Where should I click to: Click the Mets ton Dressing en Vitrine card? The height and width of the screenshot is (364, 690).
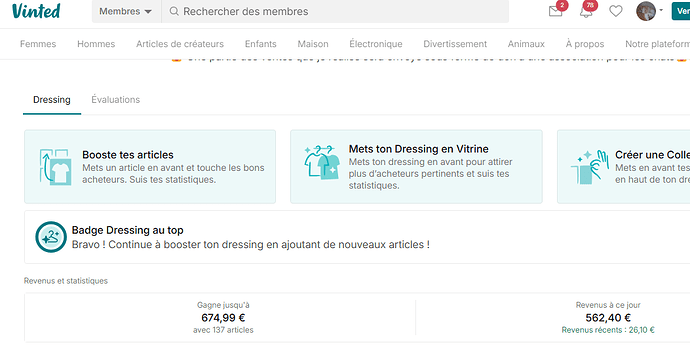(x=416, y=166)
